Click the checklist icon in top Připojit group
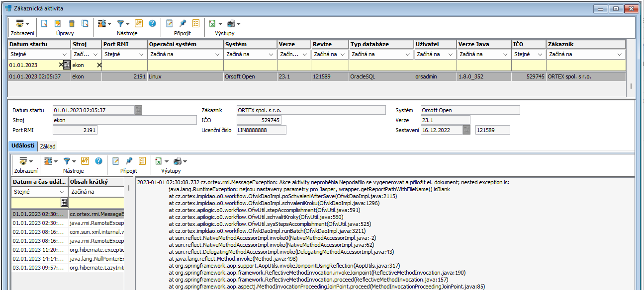 point(196,23)
